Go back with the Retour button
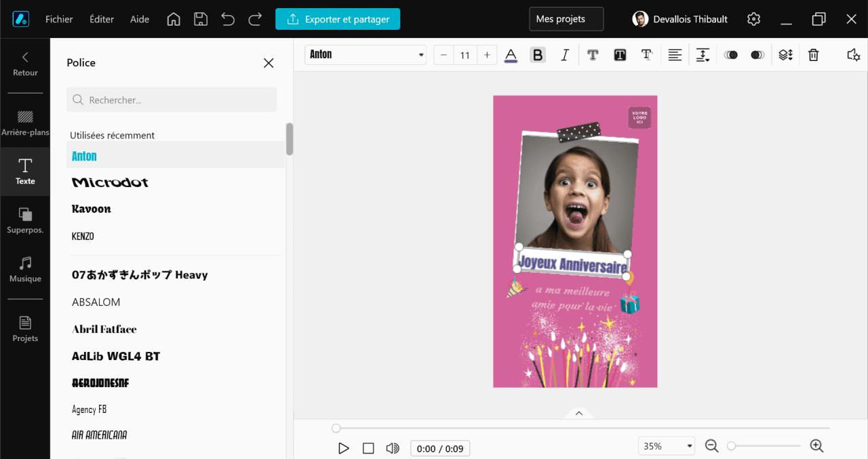 [25, 64]
